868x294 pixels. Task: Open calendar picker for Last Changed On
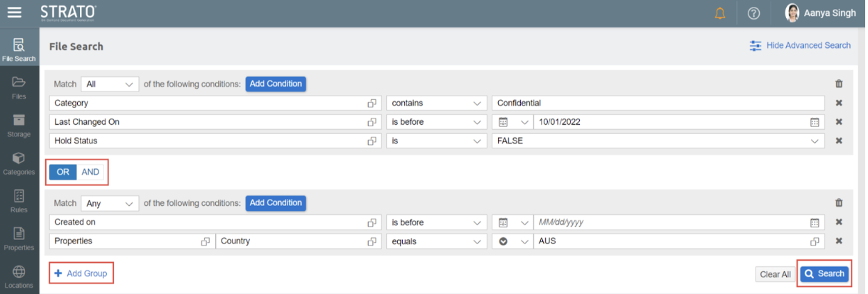coord(815,122)
